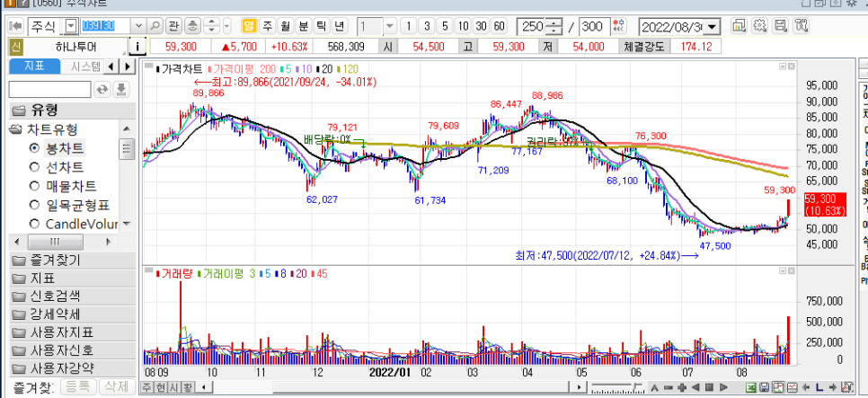The image size is (868, 398).
Task: Switch to minute 분 period
Action: pos(303,25)
